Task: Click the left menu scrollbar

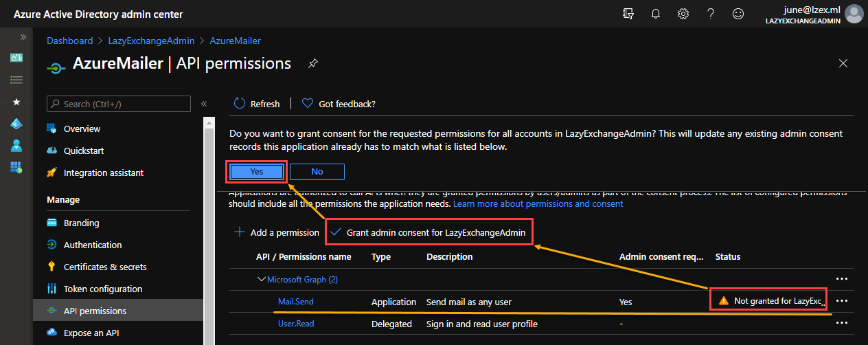Action: pos(209,230)
